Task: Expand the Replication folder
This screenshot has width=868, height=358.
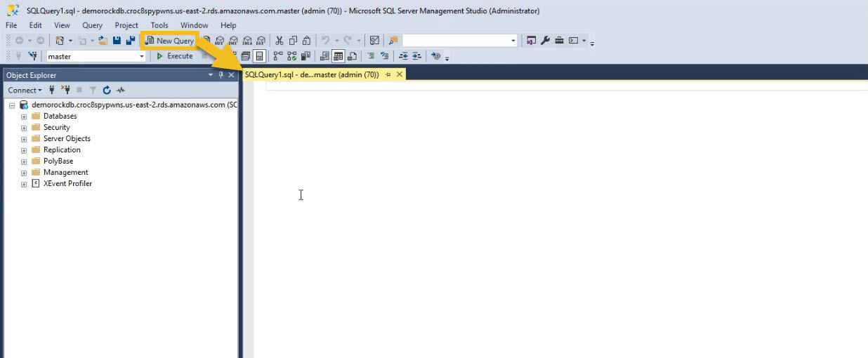Action: click(x=24, y=150)
